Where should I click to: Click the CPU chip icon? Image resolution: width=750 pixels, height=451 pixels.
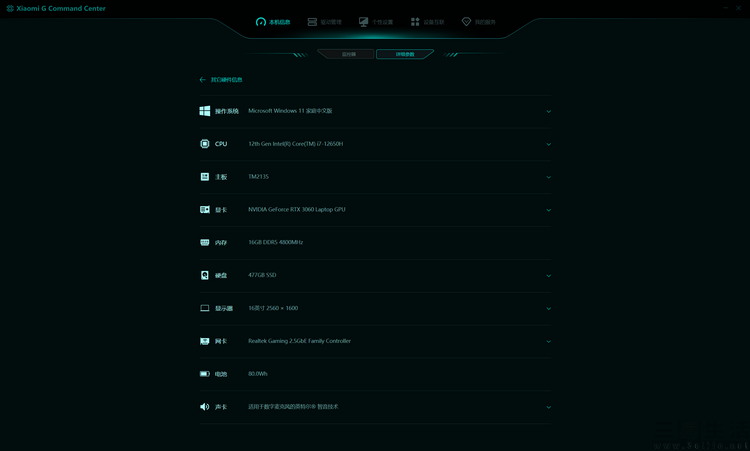click(x=205, y=143)
